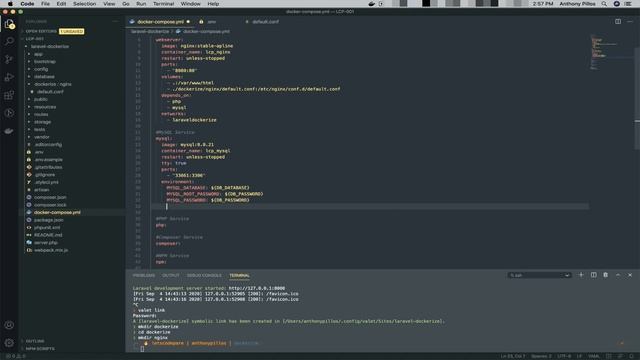Click the feedback icon in status bar
Screen dimensions: 640x360
point(620,356)
